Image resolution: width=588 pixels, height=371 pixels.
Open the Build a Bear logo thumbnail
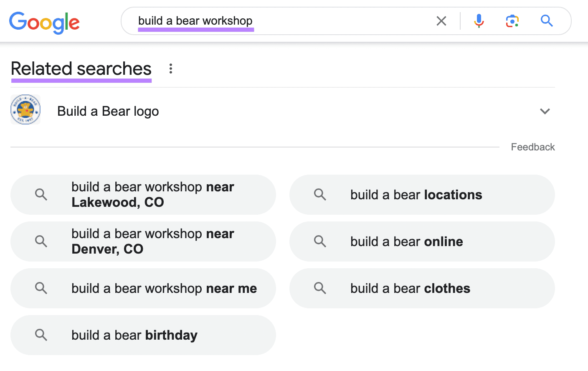click(x=25, y=109)
